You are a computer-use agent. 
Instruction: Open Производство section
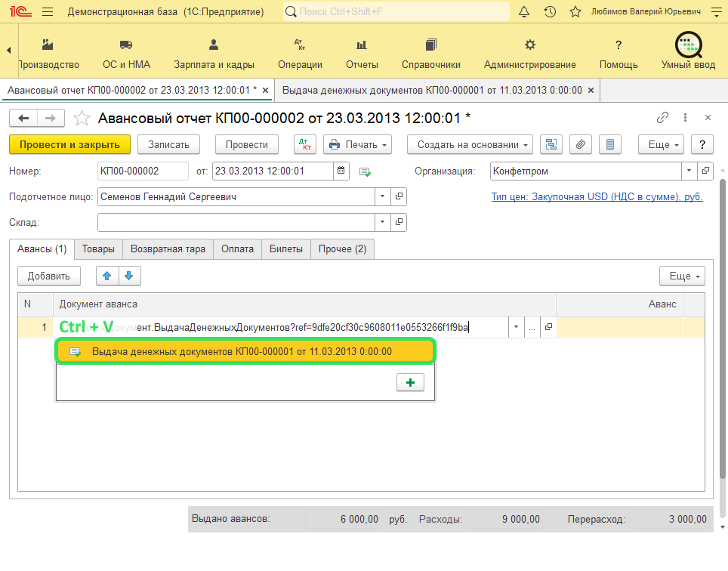tap(48, 54)
